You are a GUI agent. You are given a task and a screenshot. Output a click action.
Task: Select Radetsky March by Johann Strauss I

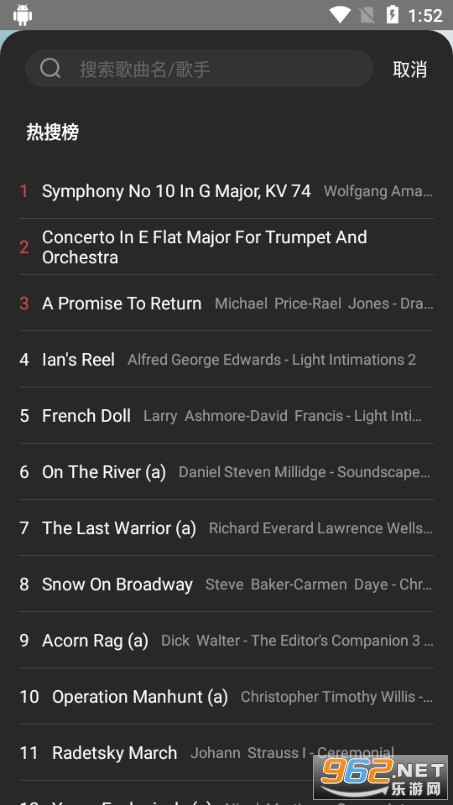click(226, 753)
